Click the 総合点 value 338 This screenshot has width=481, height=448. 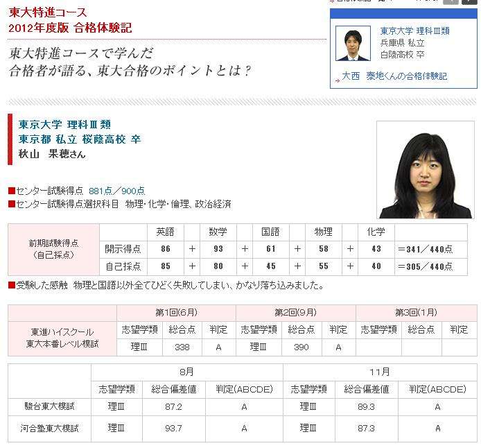coord(182,347)
